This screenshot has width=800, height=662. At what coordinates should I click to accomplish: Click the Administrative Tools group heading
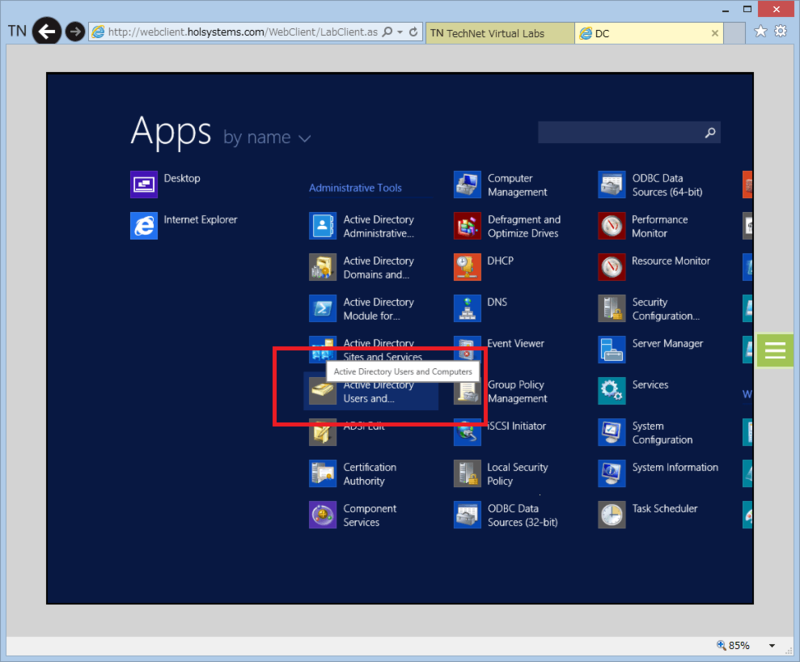point(355,188)
